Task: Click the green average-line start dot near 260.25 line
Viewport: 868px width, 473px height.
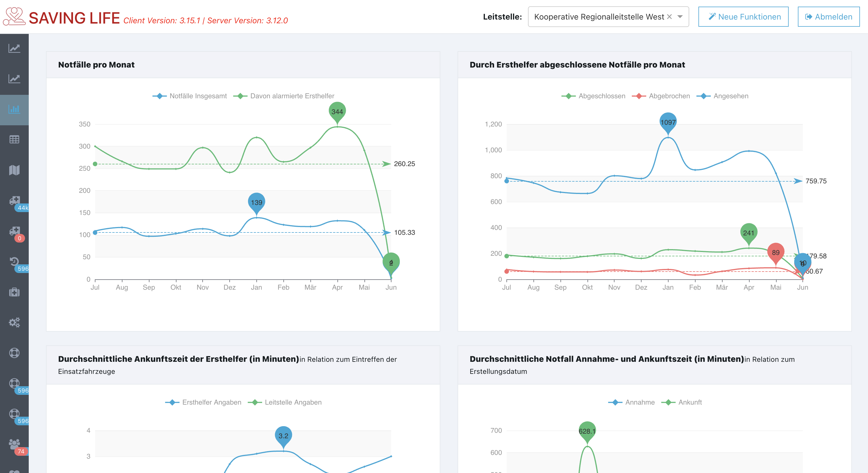Action: pos(95,164)
